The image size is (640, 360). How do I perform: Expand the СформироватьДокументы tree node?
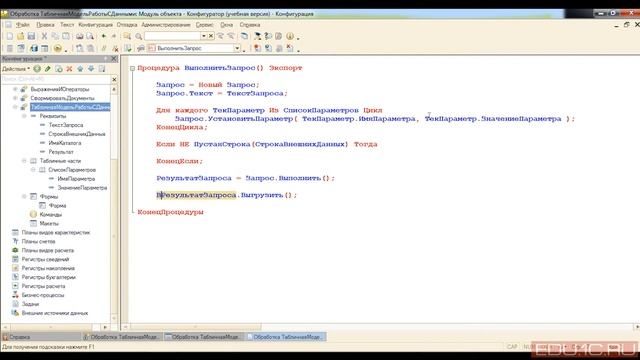[x=15, y=98]
